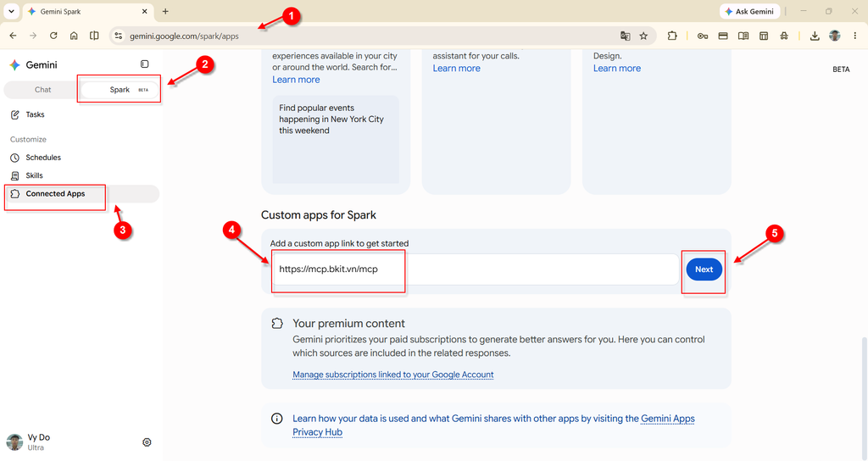
Task: Close the Gemini Spark browser tab
Action: pos(144,11)
